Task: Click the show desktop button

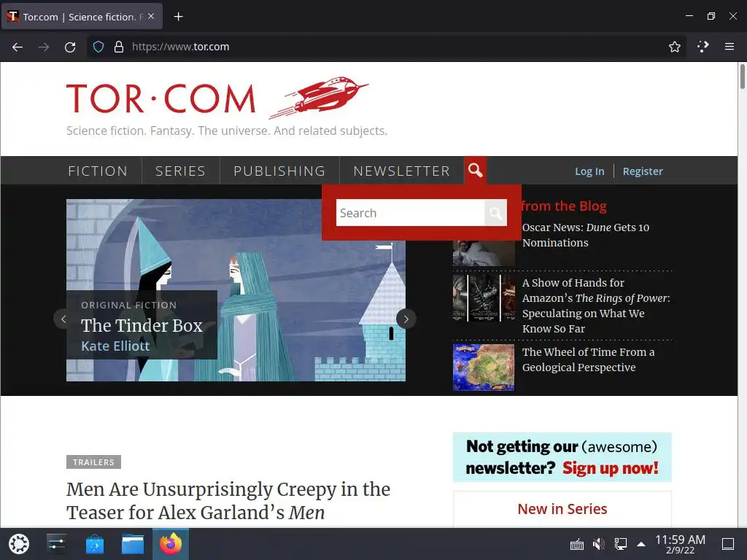Action: coord(727,544)
